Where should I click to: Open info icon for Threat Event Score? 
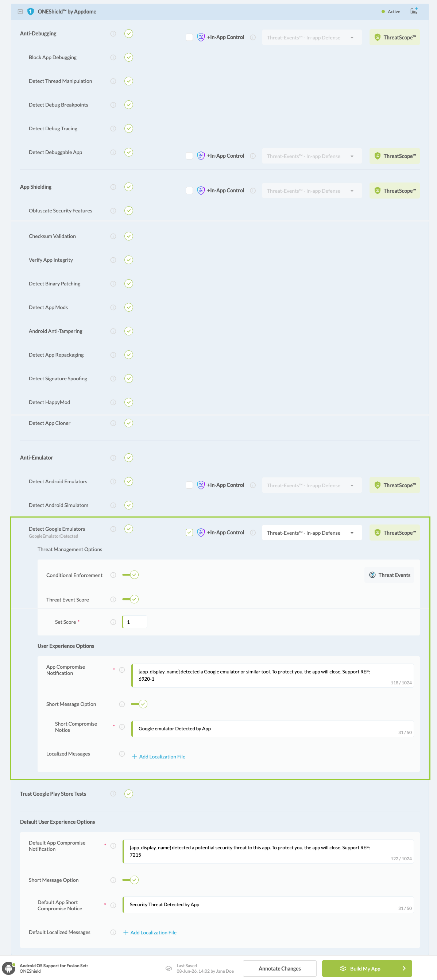click(x=113, y=600)
